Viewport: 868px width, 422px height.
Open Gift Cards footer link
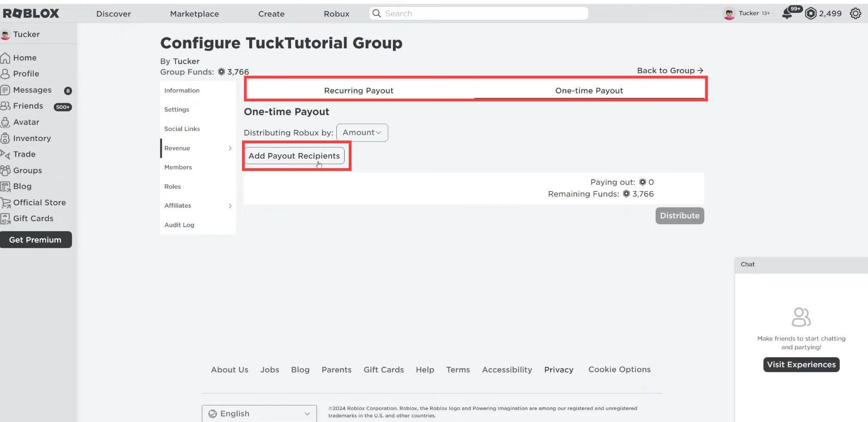(x=384, y=369)
